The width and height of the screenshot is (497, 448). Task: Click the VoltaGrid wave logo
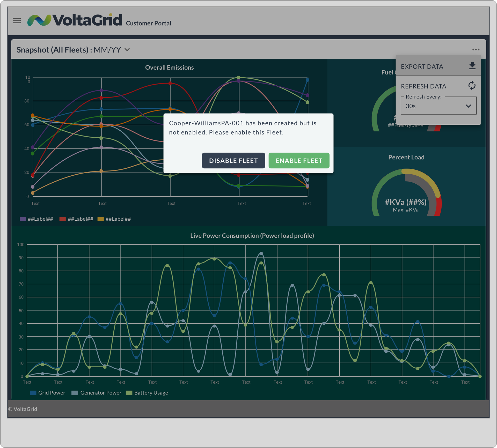pos(39,20)
